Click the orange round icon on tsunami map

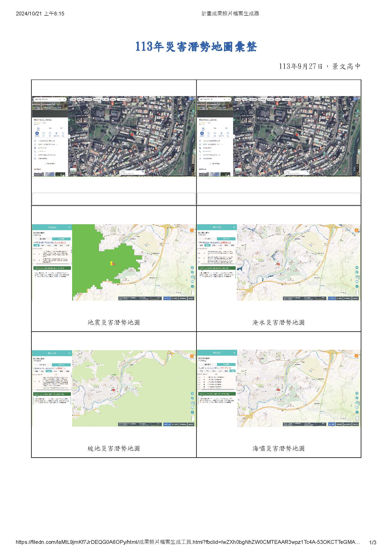click(357, 356)
